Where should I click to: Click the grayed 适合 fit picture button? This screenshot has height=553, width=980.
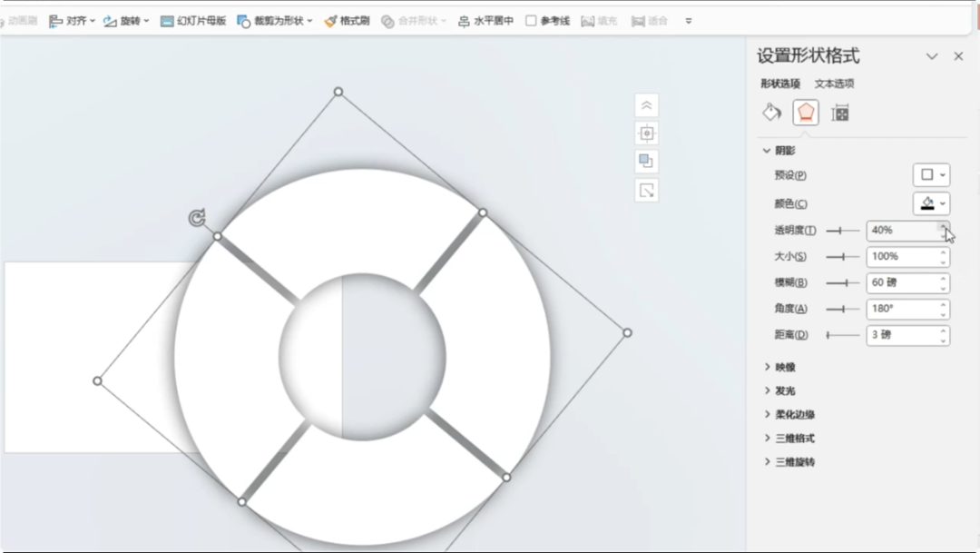(650, 21)
